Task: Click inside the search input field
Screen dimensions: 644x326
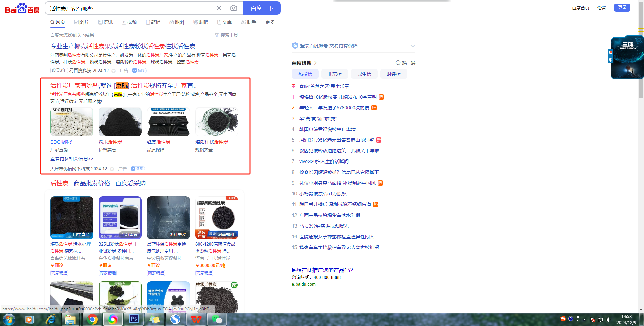Action: click(131, 8)
